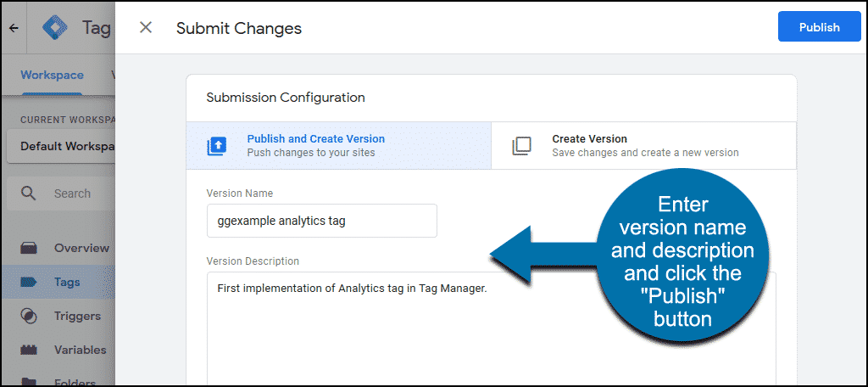868x387 pixels.
Task: Click the Create Version copy icon
Action: pos(521,146)
